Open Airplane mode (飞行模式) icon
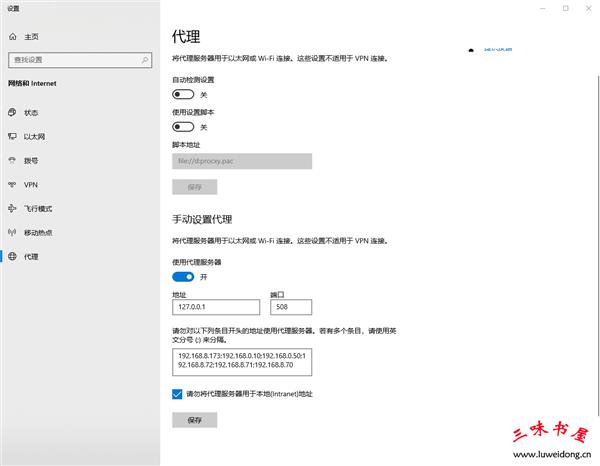 pos(12,208)
